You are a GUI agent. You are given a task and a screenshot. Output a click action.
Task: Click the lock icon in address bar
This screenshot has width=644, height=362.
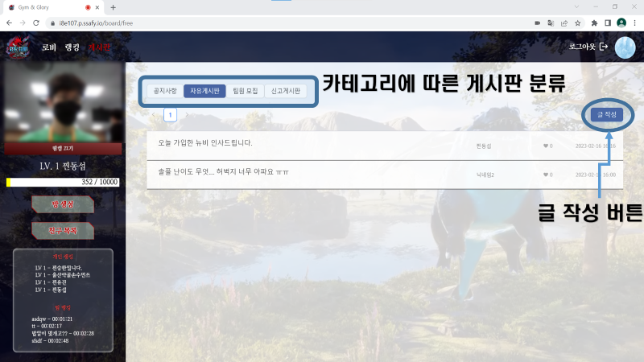tap(52, 23)
